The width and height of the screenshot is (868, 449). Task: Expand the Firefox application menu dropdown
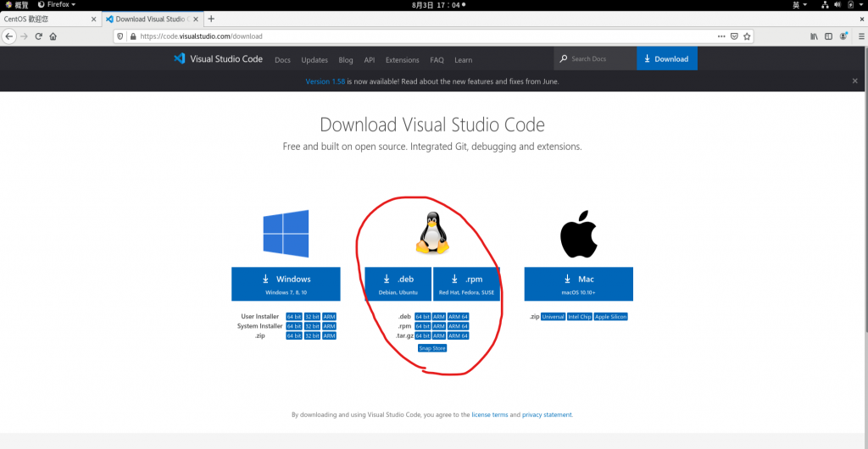tap(57, 4)
